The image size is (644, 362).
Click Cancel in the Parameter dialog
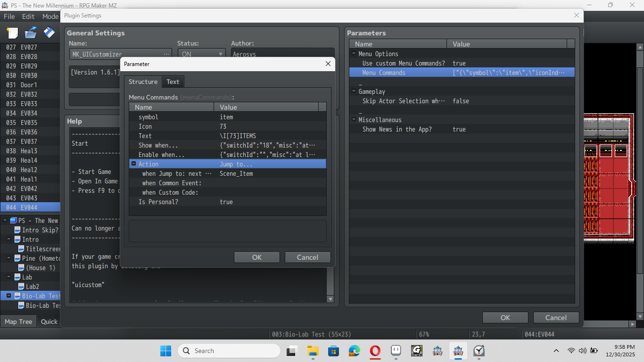307,257
